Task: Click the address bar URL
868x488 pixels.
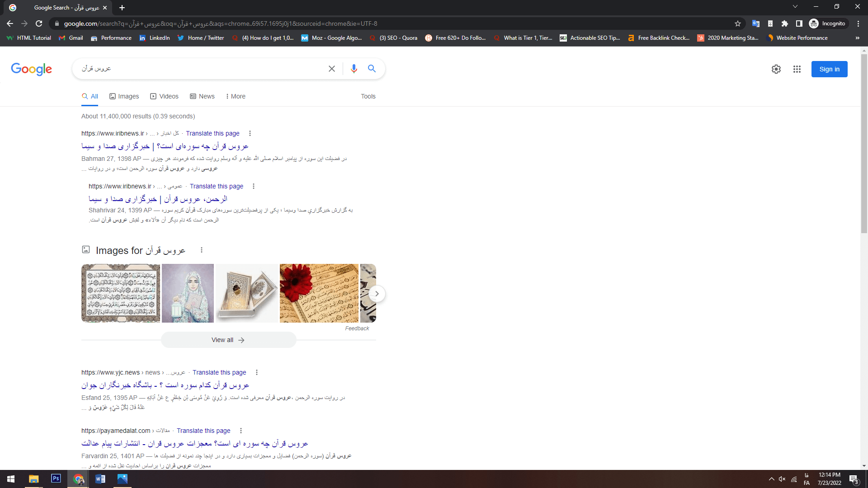Action: pyautogui.click(x=221, y=23)
